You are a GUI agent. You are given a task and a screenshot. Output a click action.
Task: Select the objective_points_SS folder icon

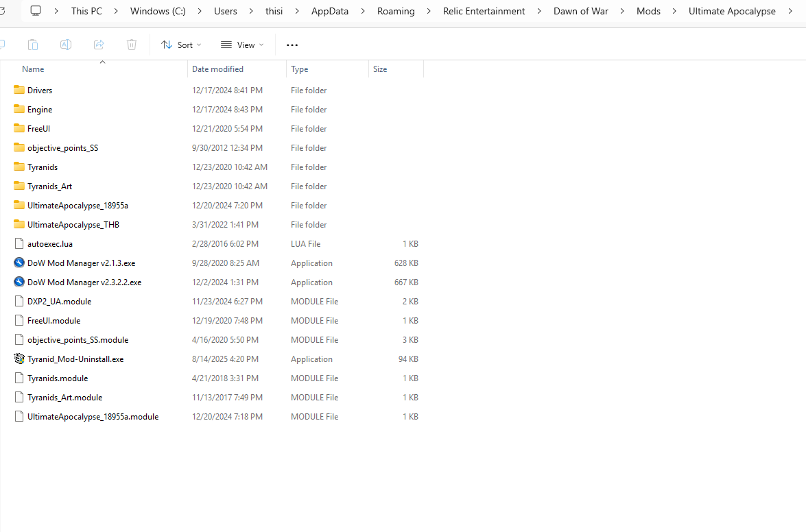pos(19,147)
